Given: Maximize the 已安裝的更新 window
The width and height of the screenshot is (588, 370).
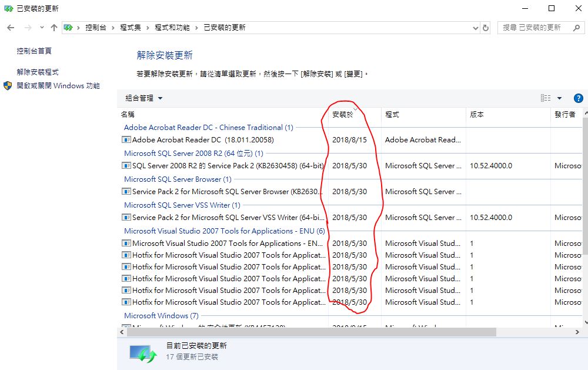Looking at the screenshot, I should point(552,8).
